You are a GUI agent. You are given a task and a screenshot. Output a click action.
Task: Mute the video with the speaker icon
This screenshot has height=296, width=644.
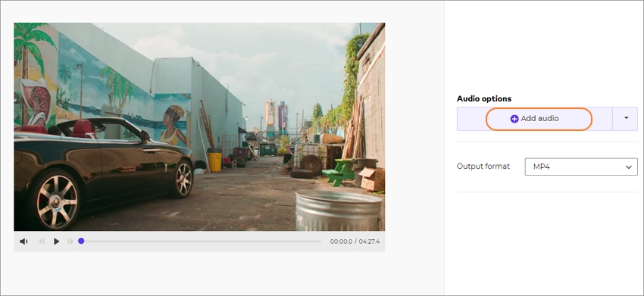23,241
